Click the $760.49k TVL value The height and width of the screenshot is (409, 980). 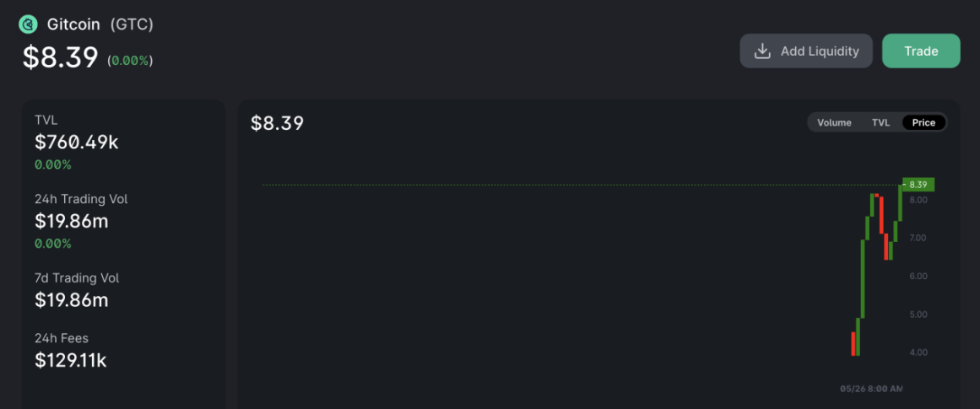pyautogui.click(x=76, y=143)
